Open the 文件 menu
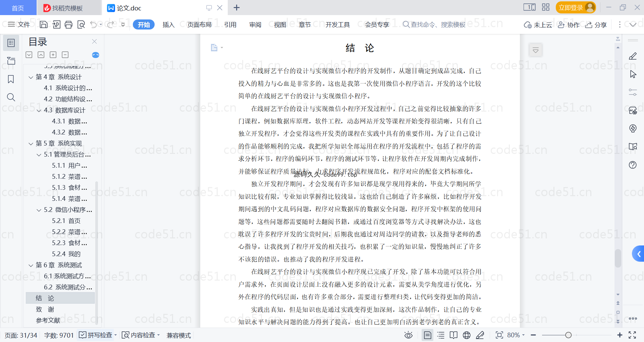This screenshot has width=644, height=342. (x=19, y=24)
